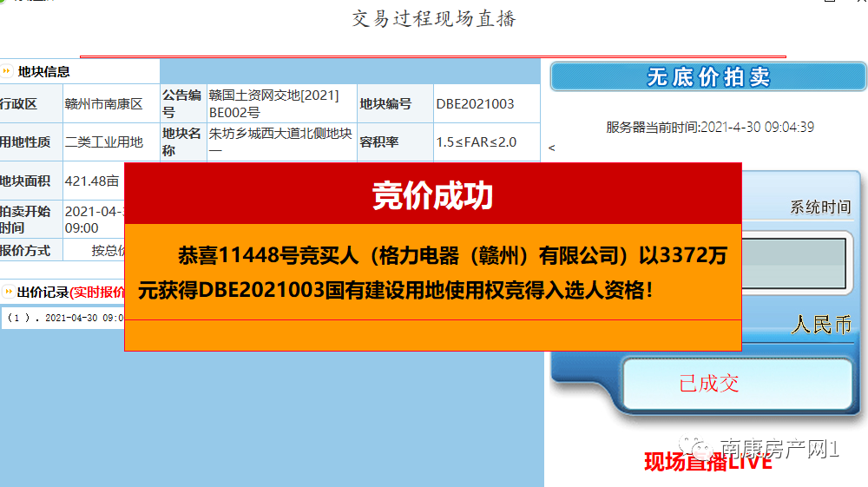Click the 无底价拍卖 banner
Image resolution: width=868 pixels, height=487 pixels.
(708, 77)
